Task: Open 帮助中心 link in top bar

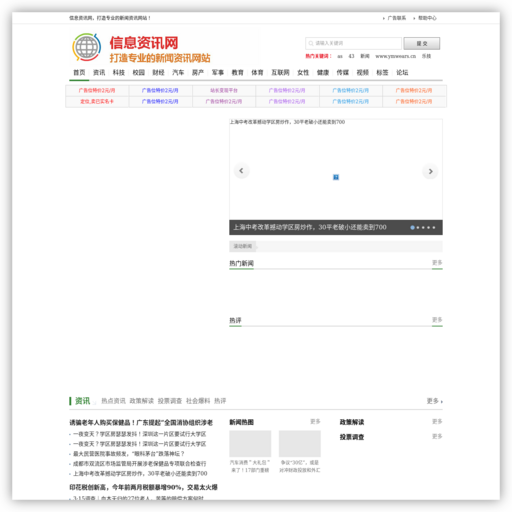Action: click(x=427, y=18)
